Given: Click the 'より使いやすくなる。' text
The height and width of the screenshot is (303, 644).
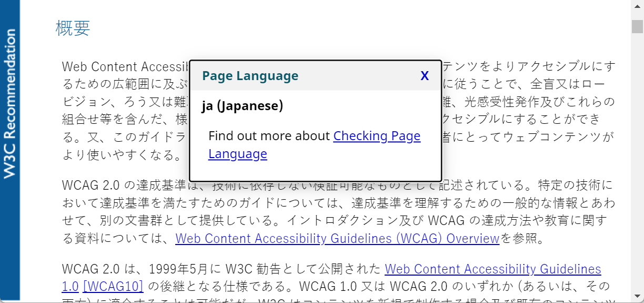Looking at the screenshot, I should tap(122, 156).
